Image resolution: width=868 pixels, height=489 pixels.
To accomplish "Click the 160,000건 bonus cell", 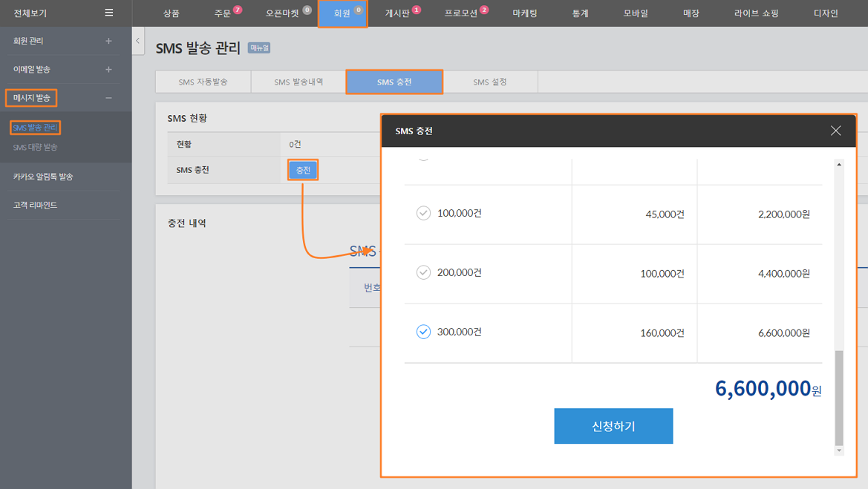I will 662,333.
